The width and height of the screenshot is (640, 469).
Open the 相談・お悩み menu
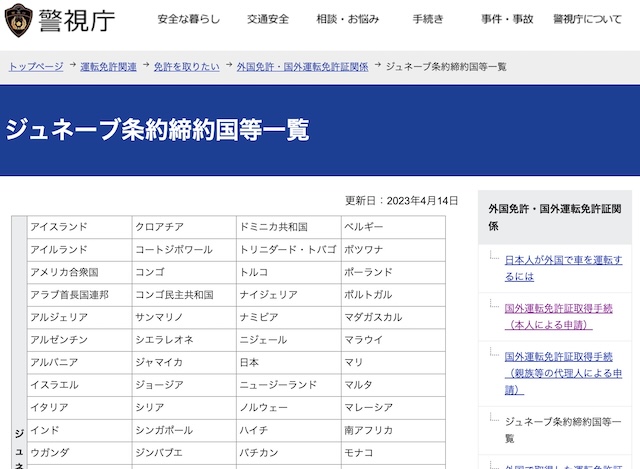pyautogui.click(x=348, y=19)
